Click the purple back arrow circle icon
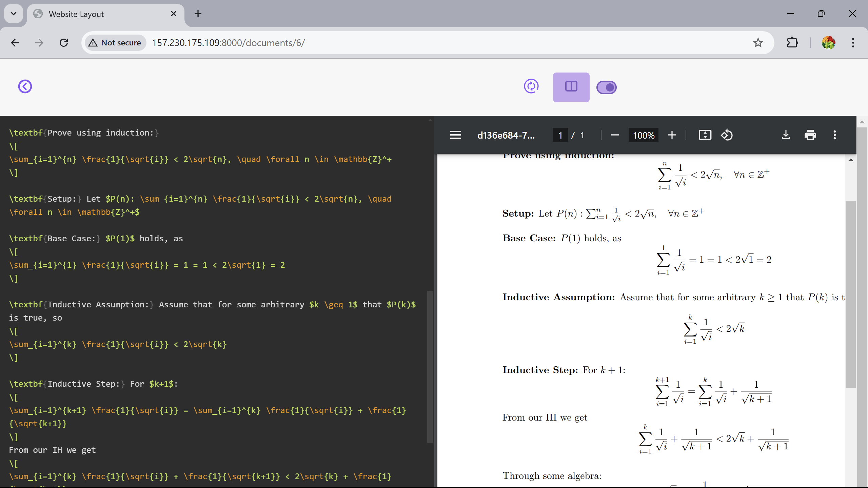 click(x=25, y=86)
